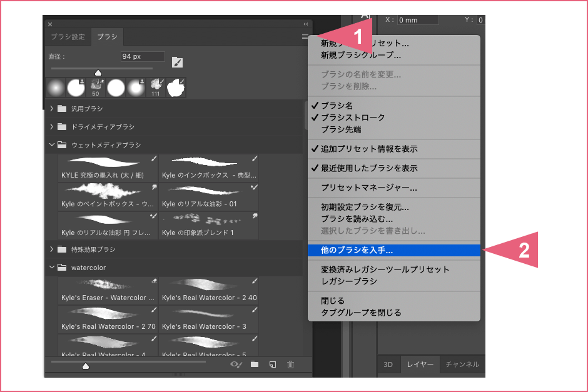The width and height of the screenshot is (588, 392).
Task: Collapse the panel with double-arrow icon
Action: coord(306,24)
